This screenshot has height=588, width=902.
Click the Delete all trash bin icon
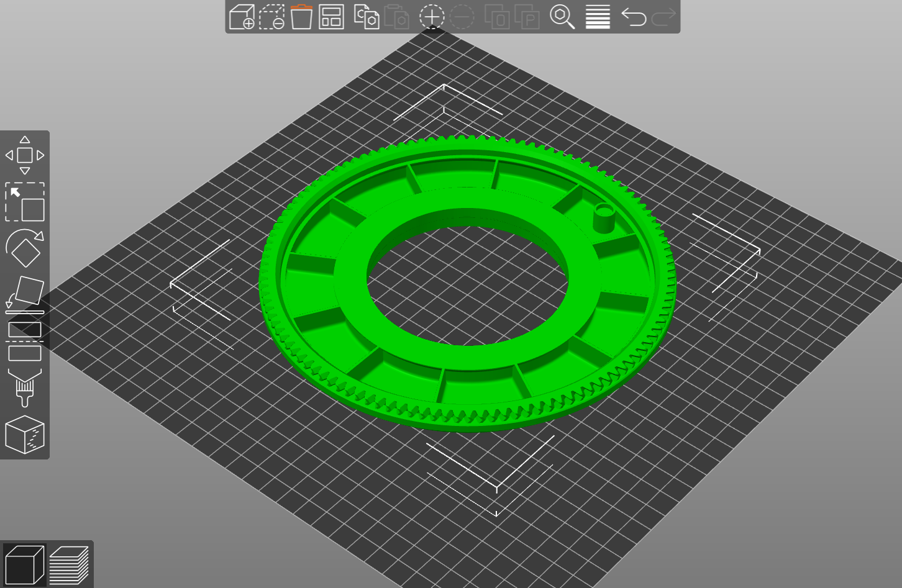(x=301, y=17)
